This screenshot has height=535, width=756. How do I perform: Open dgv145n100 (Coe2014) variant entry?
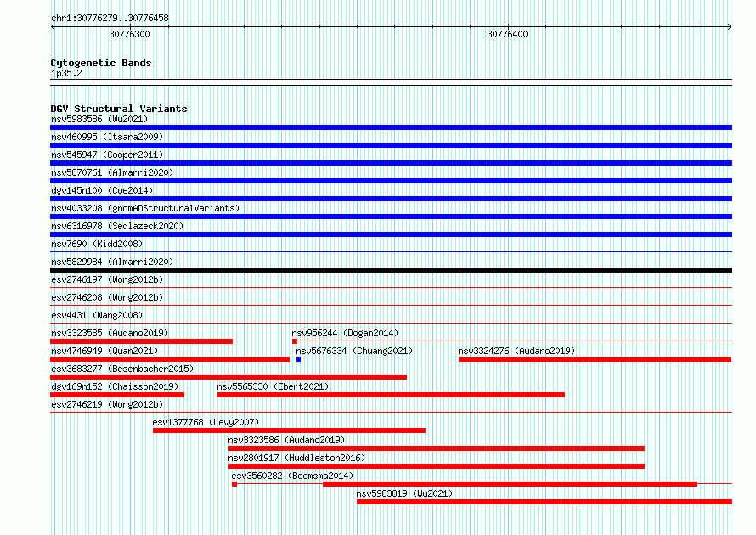click(102, 190)
